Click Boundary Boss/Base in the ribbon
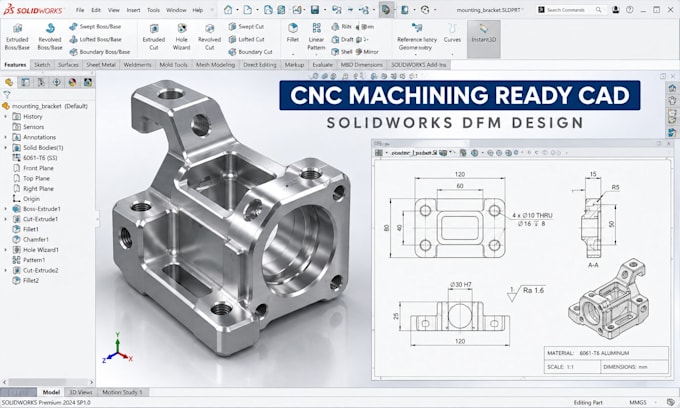Viewport: 680px width, 408px height. click(99, 52)
